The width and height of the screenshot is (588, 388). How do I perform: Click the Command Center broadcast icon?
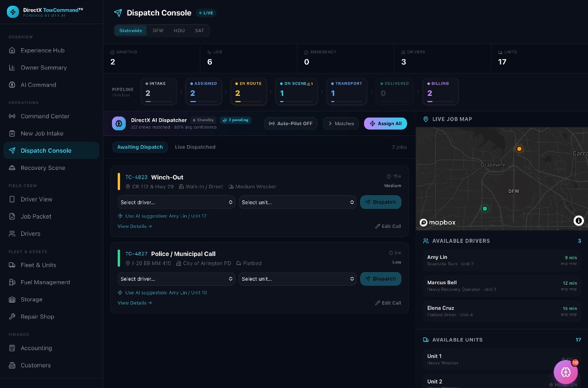point(12,116)
